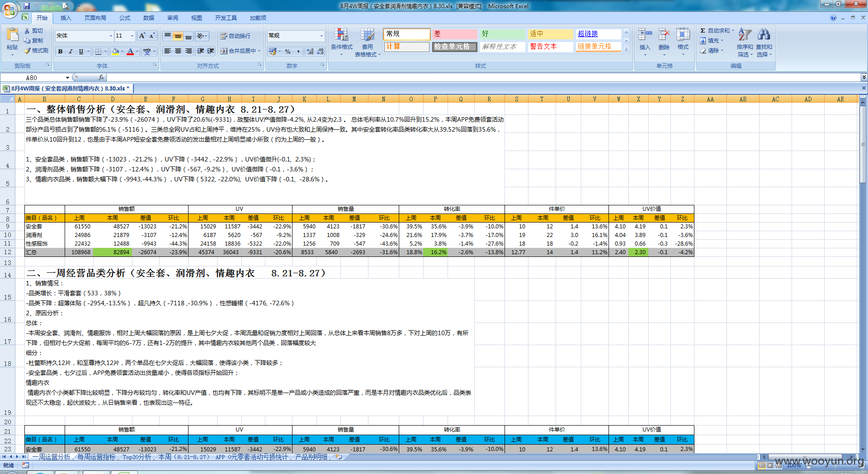Open the Insert cells (插入) button
The image size is (868, 474).
click(x=645, y=42)
